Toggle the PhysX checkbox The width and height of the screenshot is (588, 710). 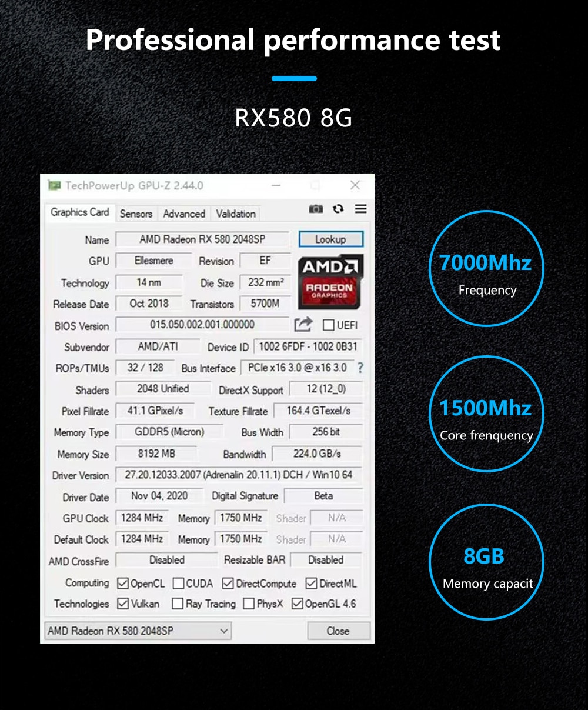(249, 604)
